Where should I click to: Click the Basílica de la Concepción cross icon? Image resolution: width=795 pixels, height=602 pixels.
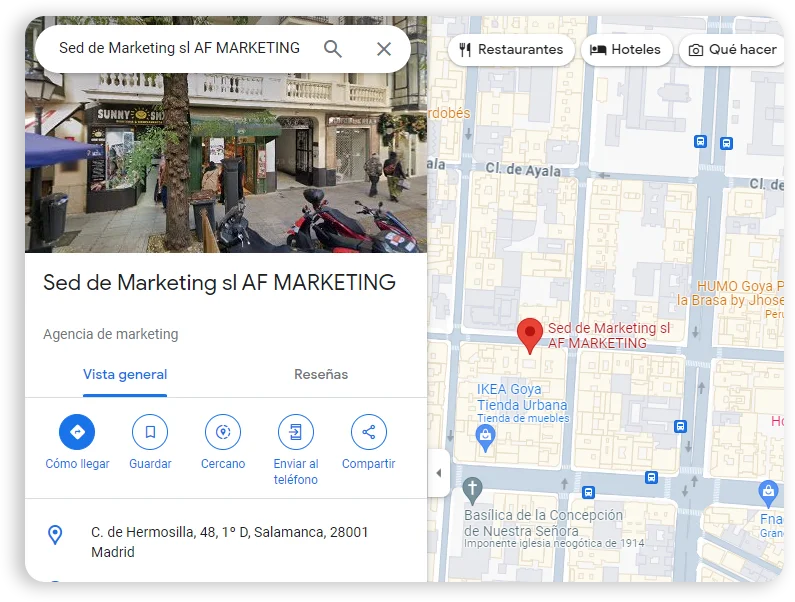click(x=473, y=490)
